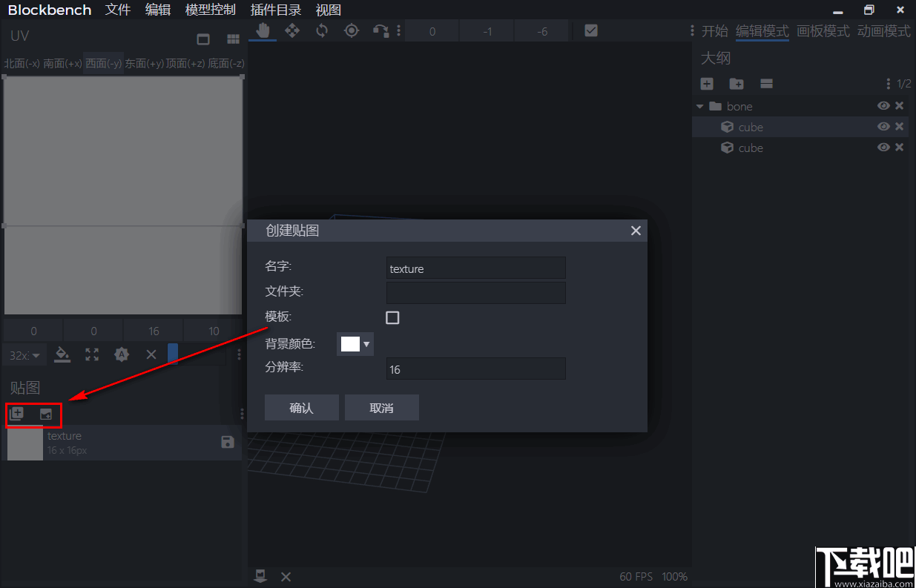Screen dimensions: 916x588
Task: Click the white background color swatch
Action: pyautogui.click(x=349, y=343)
